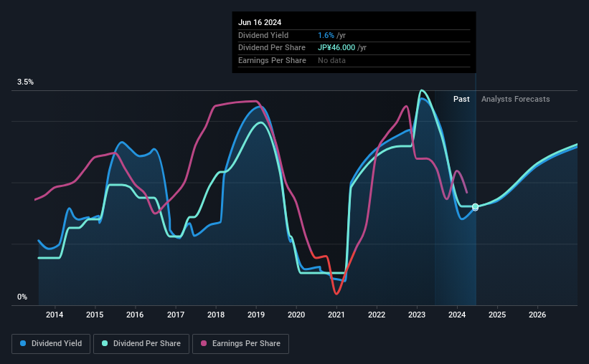The width and height of the screenshot is (589, 364).
Task: Click the 'No data' value in the tooltip
Action: tap(331, 60)
